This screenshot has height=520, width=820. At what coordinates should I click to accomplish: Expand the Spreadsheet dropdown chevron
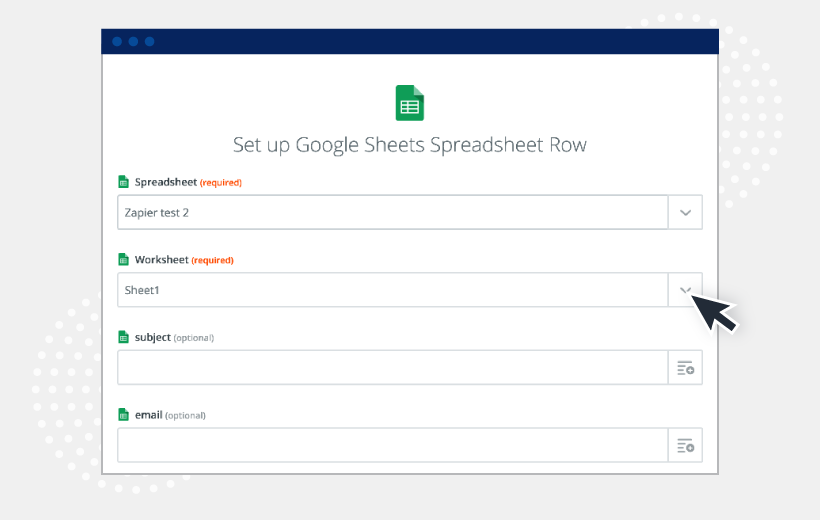click(x=685, y=212)
